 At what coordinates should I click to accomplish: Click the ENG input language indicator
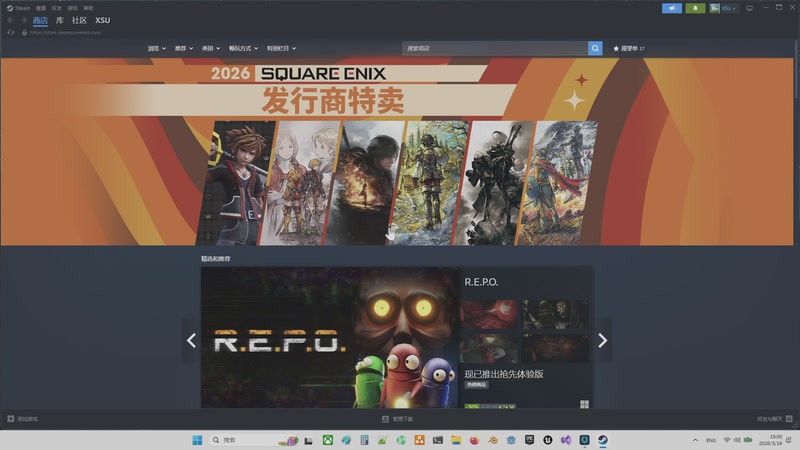[711, 440]
